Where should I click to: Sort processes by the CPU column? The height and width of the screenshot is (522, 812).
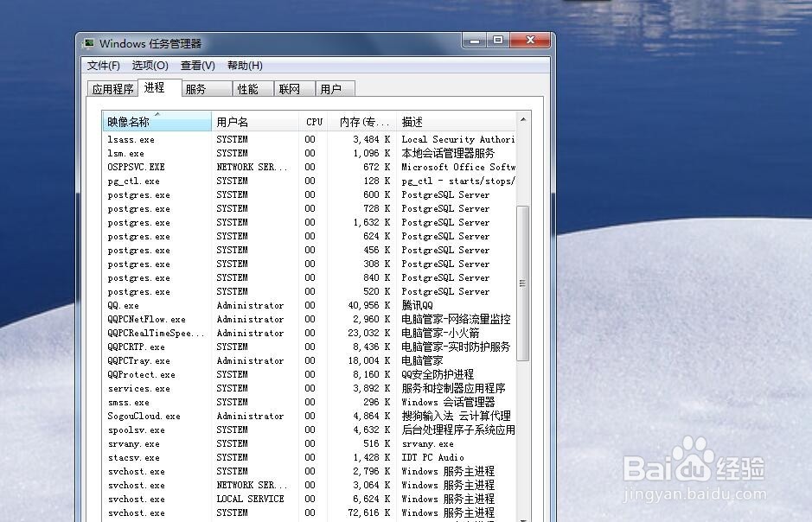[313, 121]
